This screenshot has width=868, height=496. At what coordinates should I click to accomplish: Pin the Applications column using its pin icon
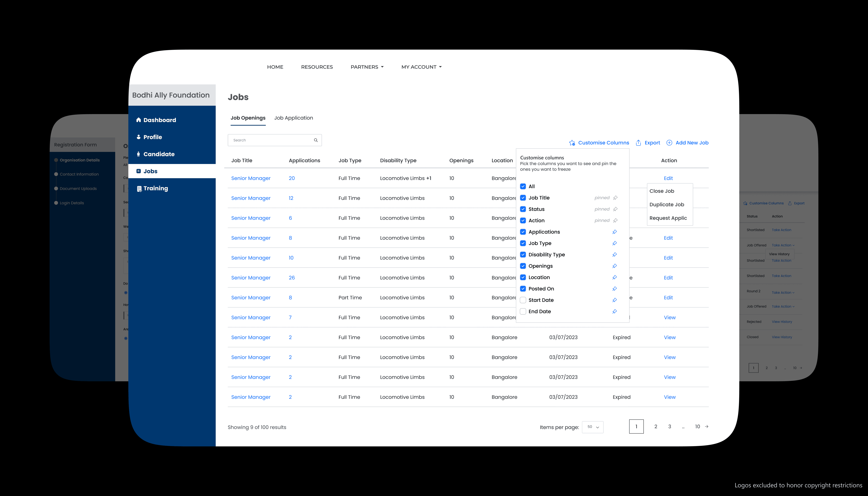(615, 232)
